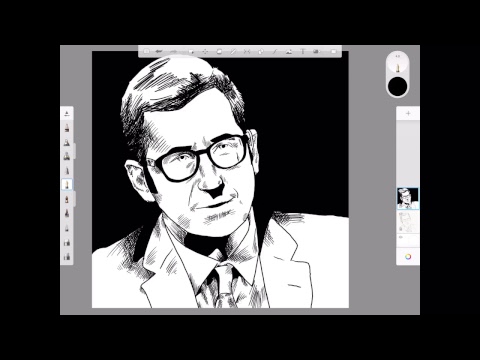The width and height of the screenshot is (480, 360).
Task: Choose the Selection tool in top toolbar
Action: click(191, 51)
